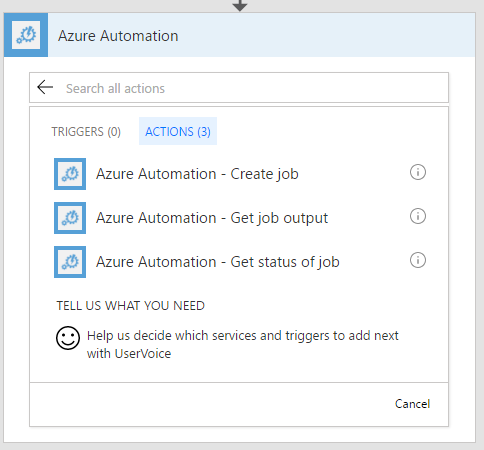Select Azure Automation - Create job

(x=197, y=174)
